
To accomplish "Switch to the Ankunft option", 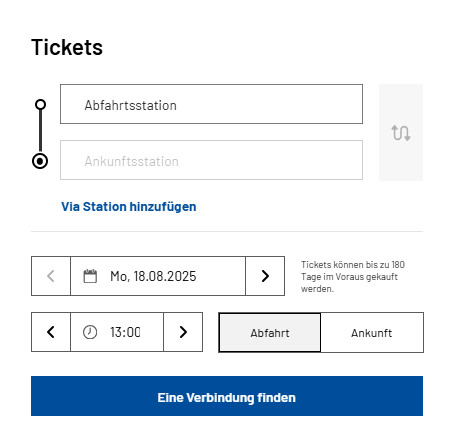I will [372, 333].
